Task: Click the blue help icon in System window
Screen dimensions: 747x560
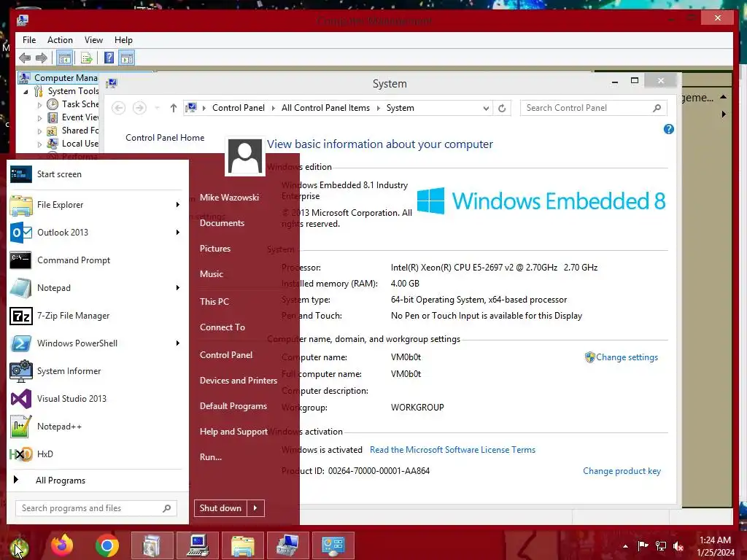Action: tap(669, 129)
